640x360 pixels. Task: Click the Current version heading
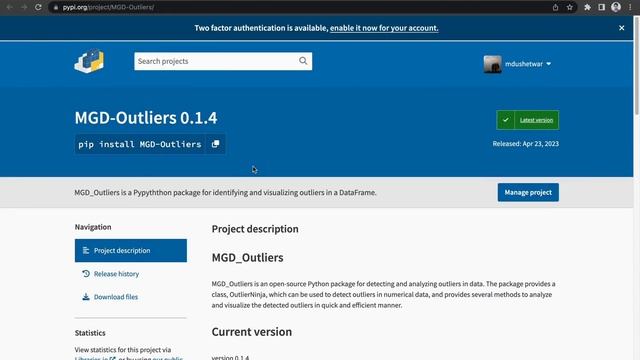(x=252, y=332)
